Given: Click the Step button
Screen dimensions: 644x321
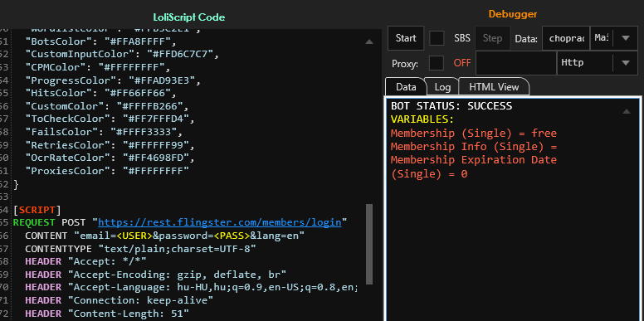Looking at the screenshot, I should 492,38.
